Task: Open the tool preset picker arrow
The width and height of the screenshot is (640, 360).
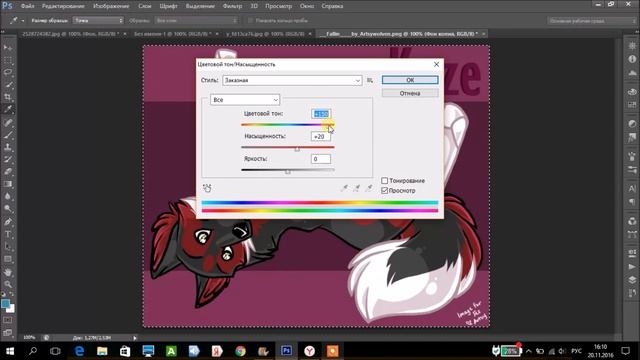Action: pyautogui.click(x=23, y=20)
